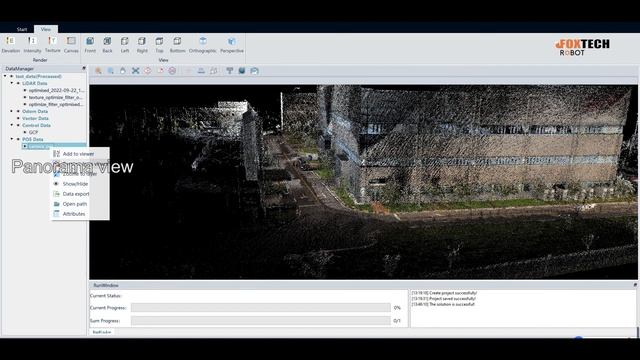
Task: Switch to Front view
Action: pyautogui.click(x=90, y=44)
